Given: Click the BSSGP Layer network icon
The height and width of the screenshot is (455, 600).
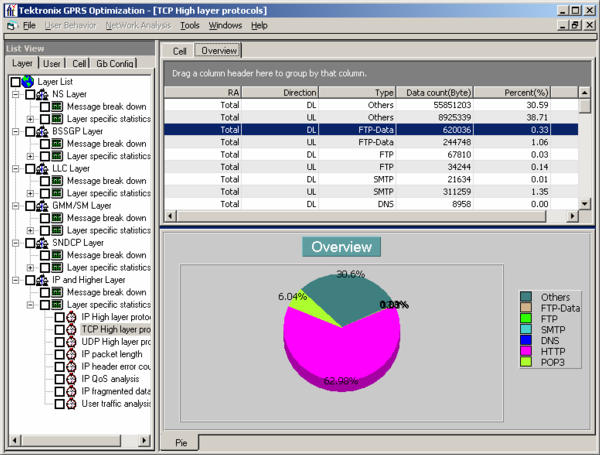Looking at the screenshot, I should (x=42, y=131).
